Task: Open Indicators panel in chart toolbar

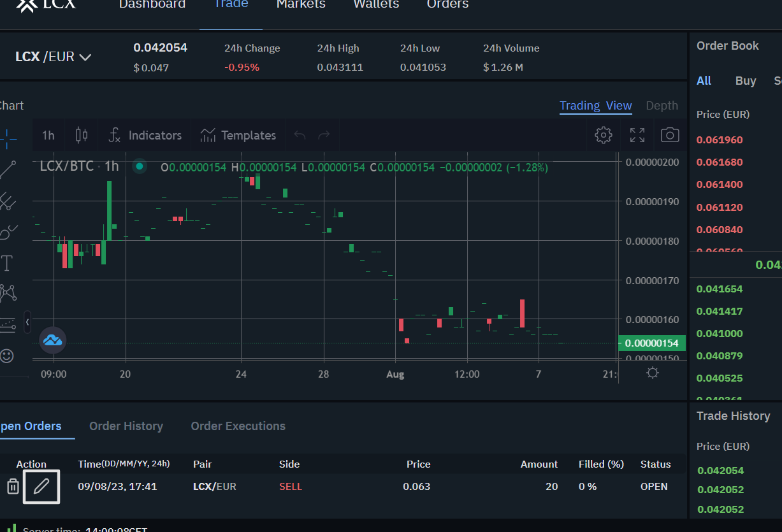Action: tap(145, 135)
